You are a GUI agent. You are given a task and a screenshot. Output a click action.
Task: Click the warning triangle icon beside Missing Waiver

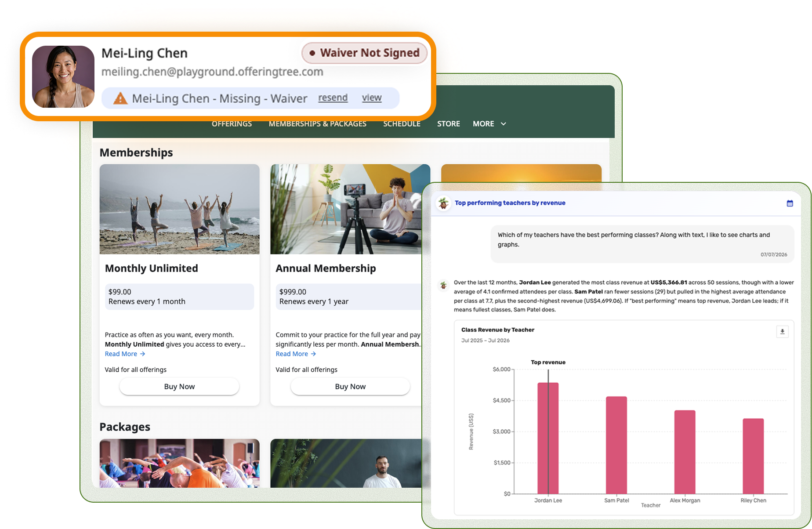pyautogui.click(x=120, y=98)
